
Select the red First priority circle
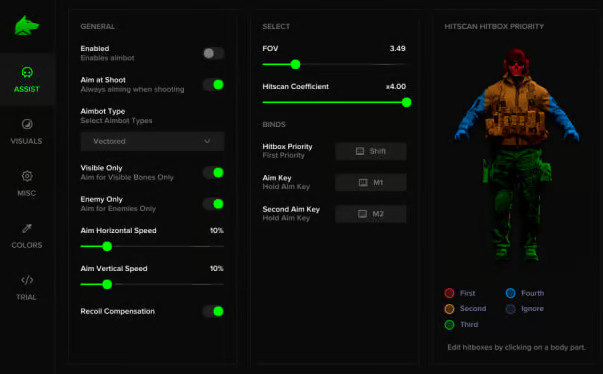pyautogui.click(x=449, y=293)
